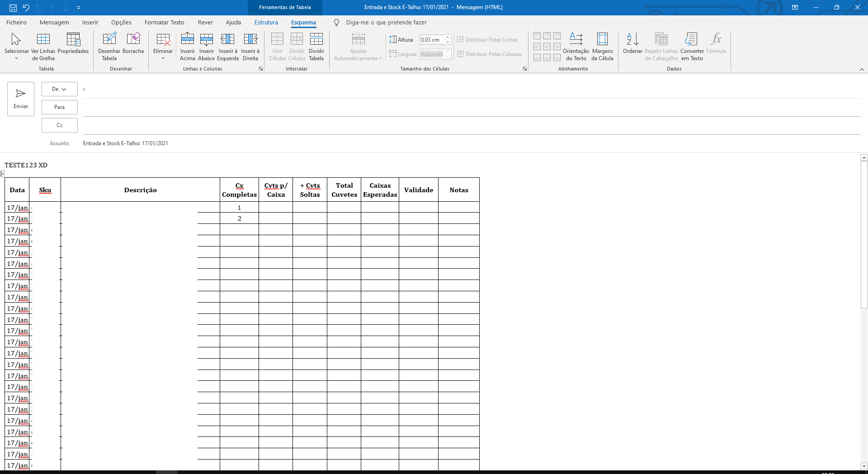The image size is (868, 474).
Task: Increase Altura with the up stepper arrow
Action: 448,38
